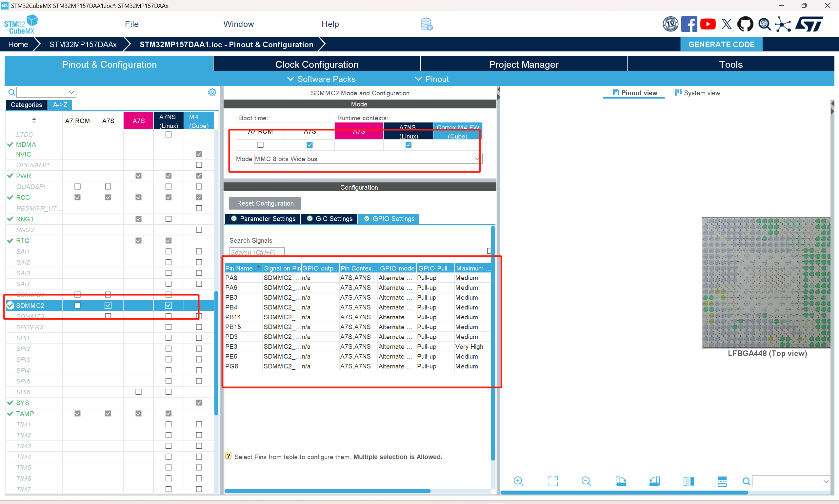
Task: Expand the Software Packs menu
Action: tap(321, 79)
